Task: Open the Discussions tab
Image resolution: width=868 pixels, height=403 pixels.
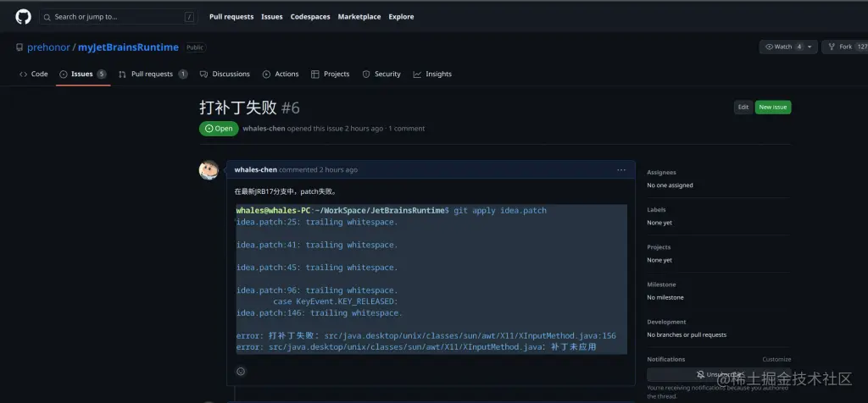Action: 225,74
